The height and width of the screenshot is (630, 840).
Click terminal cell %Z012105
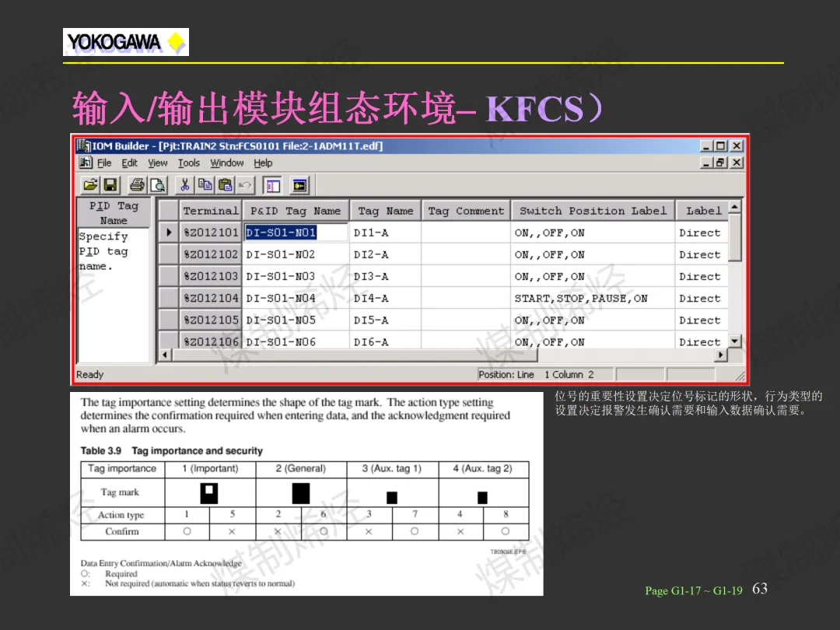pos(211,320)
